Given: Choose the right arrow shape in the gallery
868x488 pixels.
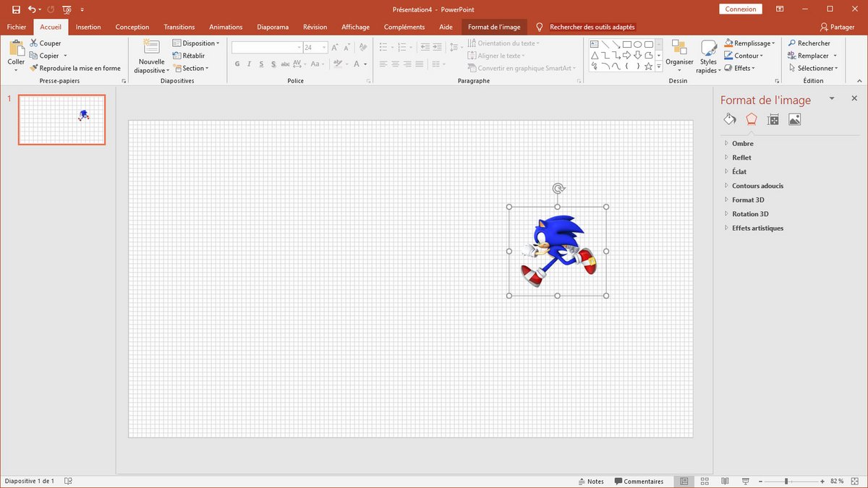Looking at the screenshot, I should (x=626, y=56).
